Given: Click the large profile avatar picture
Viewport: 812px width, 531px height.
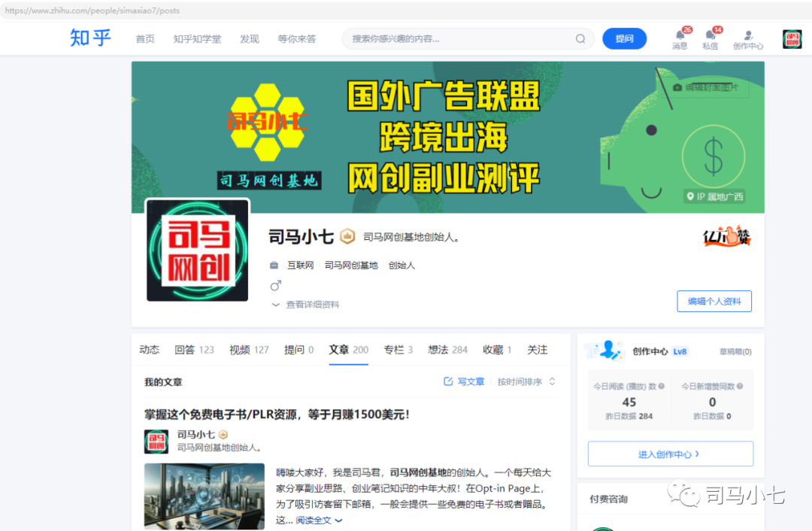Looking at the screenshot, I should [197, 250].
